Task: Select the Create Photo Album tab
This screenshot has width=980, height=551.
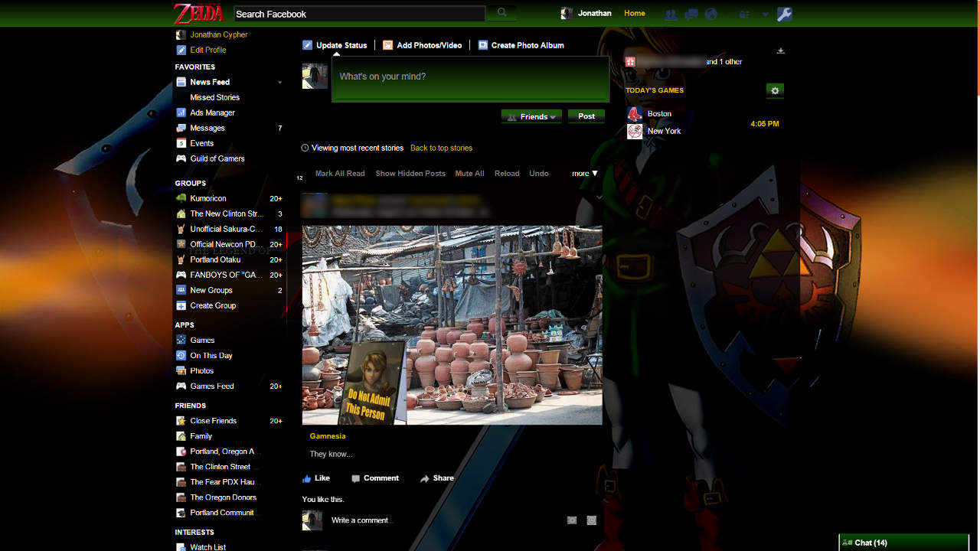Action: click(521, 45)
